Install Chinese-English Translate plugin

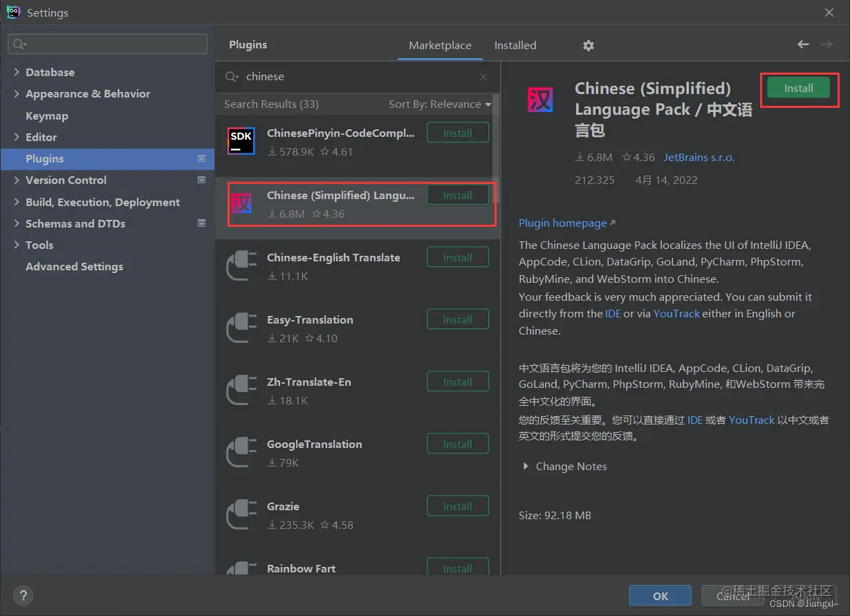point(458,257)
